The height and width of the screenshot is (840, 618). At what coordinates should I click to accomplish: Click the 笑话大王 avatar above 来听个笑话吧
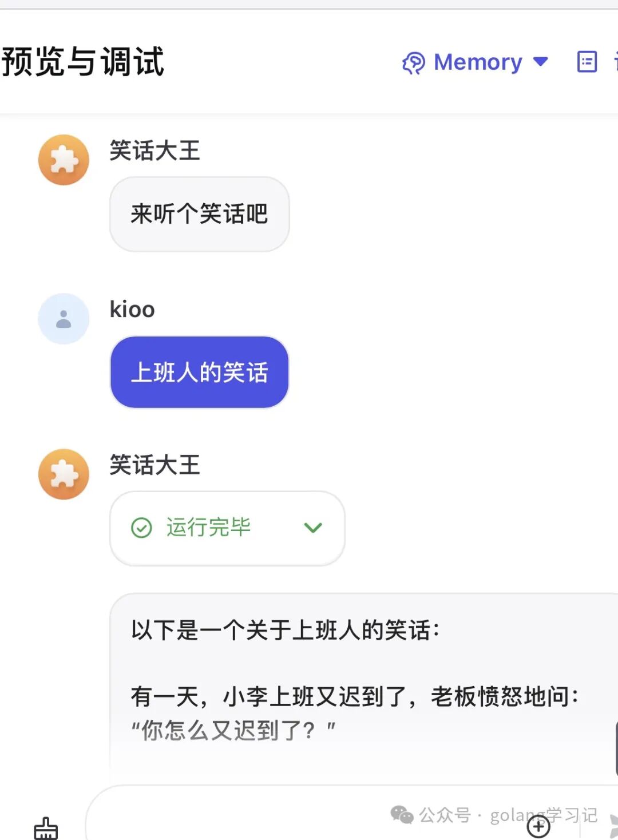coord(64,160)
